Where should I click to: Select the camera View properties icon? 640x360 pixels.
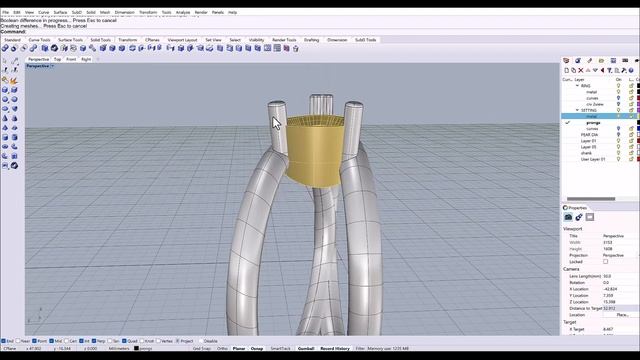pos(568,217)
